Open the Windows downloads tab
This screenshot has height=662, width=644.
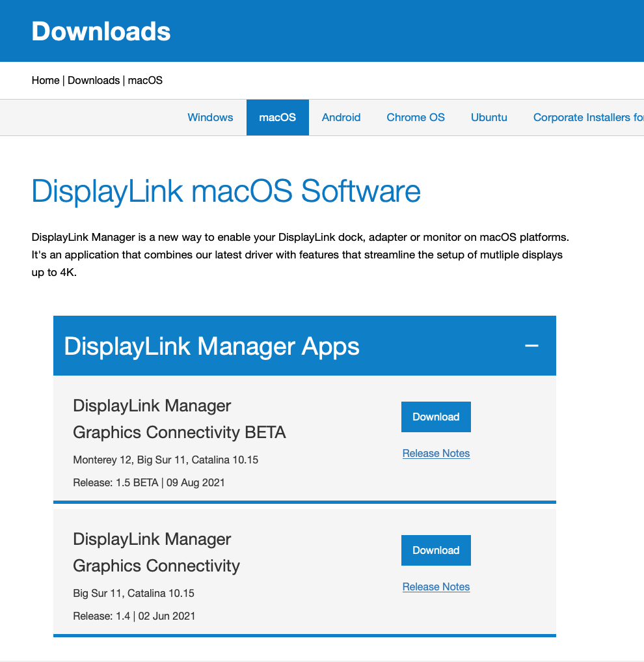[x=210, y=117]
